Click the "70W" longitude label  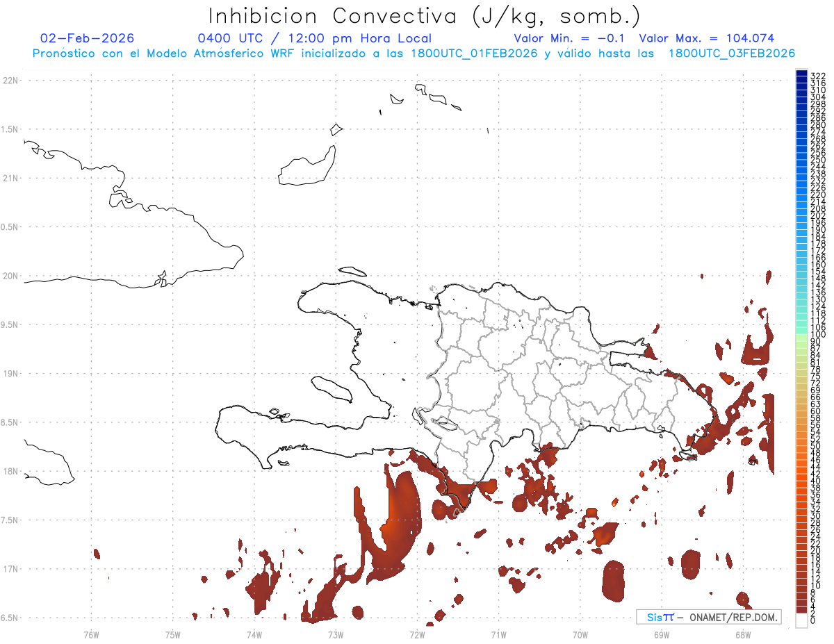(580, 634)
